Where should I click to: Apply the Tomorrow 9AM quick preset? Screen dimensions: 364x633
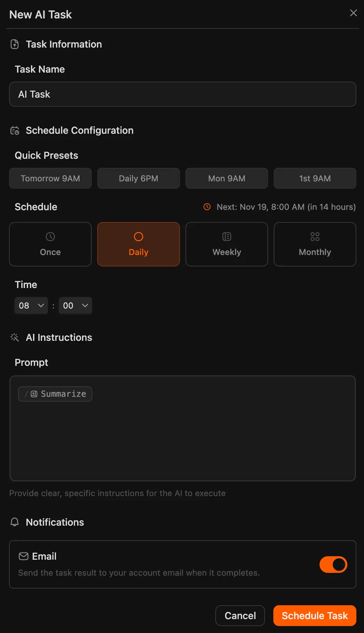tap(50, 178)
